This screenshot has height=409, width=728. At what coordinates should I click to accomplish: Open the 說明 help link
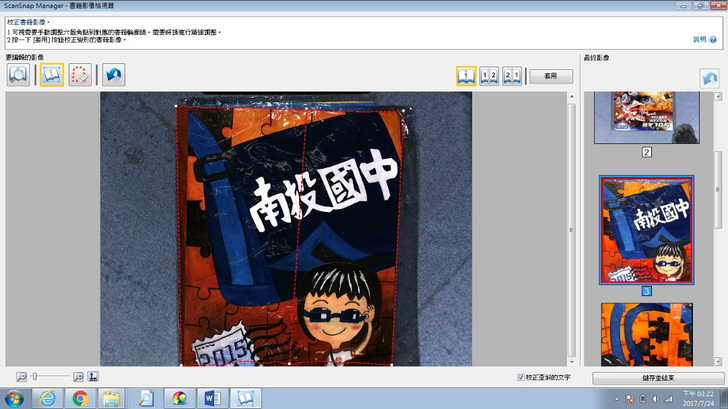(699, 39)
